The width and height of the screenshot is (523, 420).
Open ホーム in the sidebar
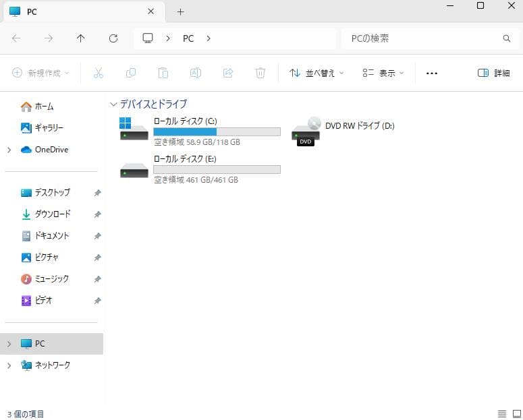tap(37, 107)
